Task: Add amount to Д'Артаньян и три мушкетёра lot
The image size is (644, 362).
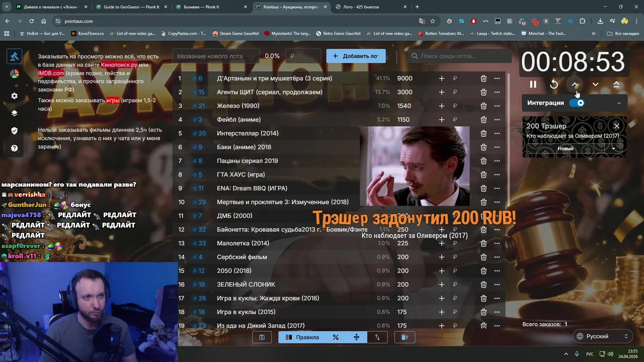Action: 441,78
